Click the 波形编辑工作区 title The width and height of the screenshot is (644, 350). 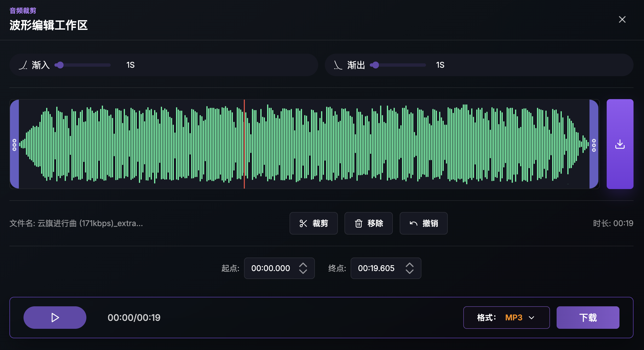(x=49, y=25)
